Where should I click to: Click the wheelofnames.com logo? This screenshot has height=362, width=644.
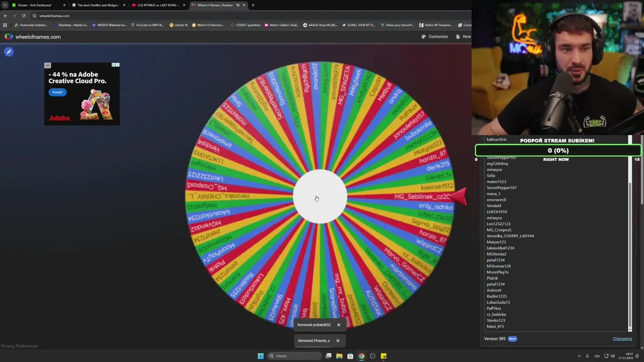33,37
